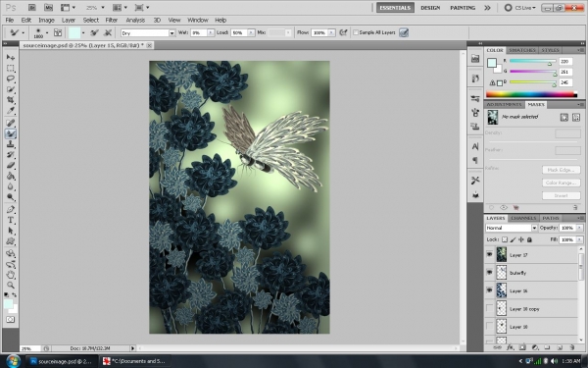The image size is (588, 368).
Task: Toggle lock all padlock icon
Action: (529, 239)
